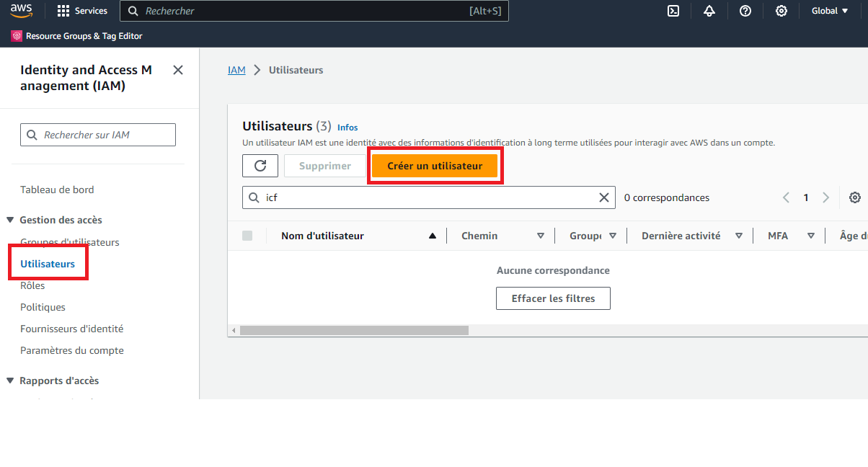Open the Services grid menu
This screenshot has width=868, height=467.
point(81,11)
